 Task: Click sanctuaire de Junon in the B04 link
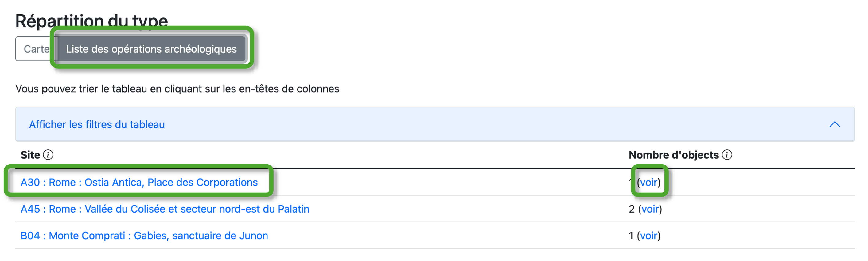[220, 236]
